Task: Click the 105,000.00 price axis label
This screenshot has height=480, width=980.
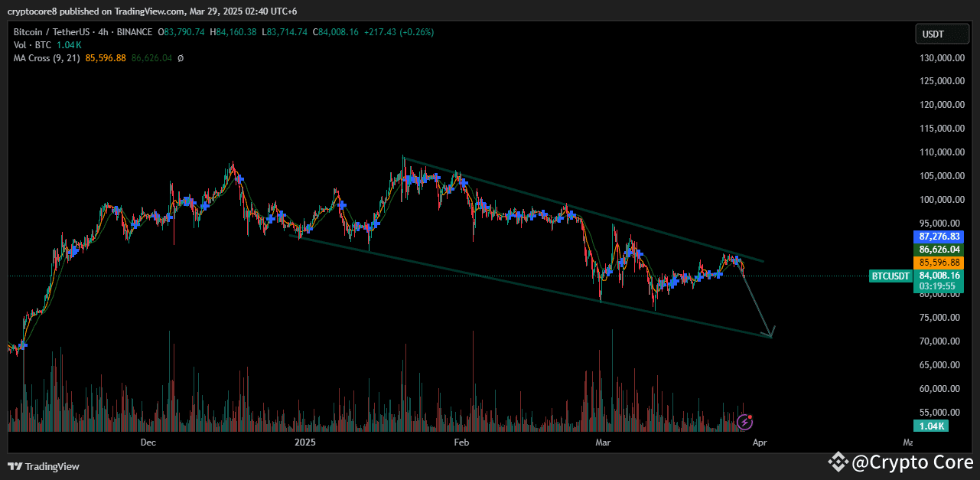Action: [x=940, y=176]
